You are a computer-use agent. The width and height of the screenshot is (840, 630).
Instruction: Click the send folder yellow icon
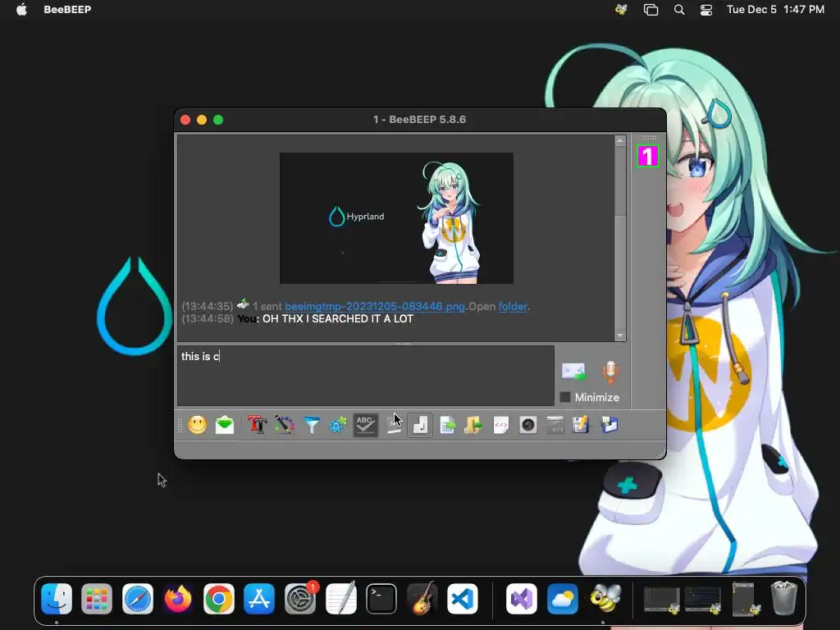point(473,426)
